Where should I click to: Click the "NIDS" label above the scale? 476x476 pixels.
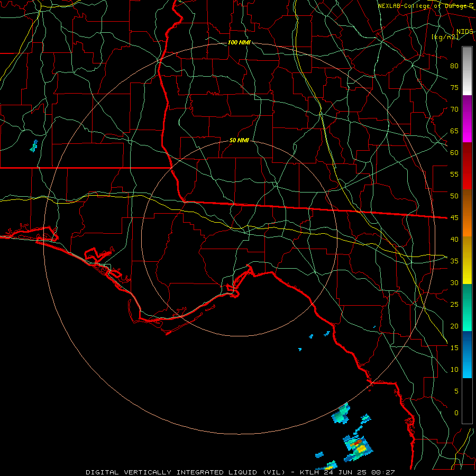coord(464,32)
